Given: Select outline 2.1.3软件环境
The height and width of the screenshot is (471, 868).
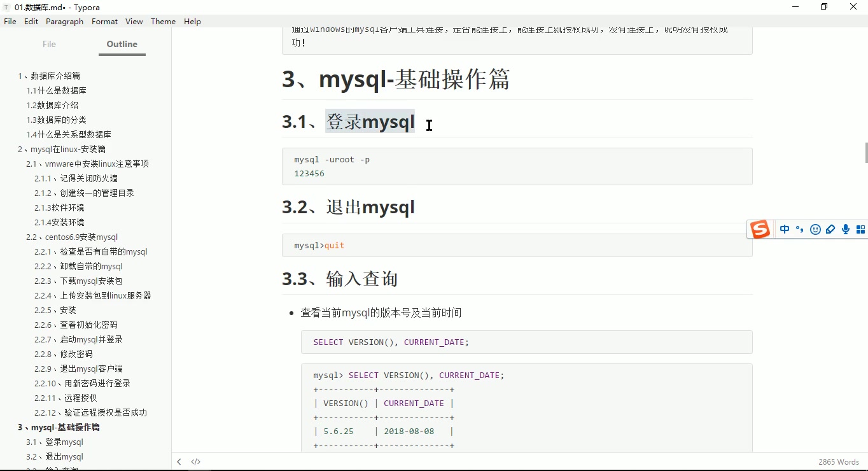Looking at the screenshot, I should (59, 207).
